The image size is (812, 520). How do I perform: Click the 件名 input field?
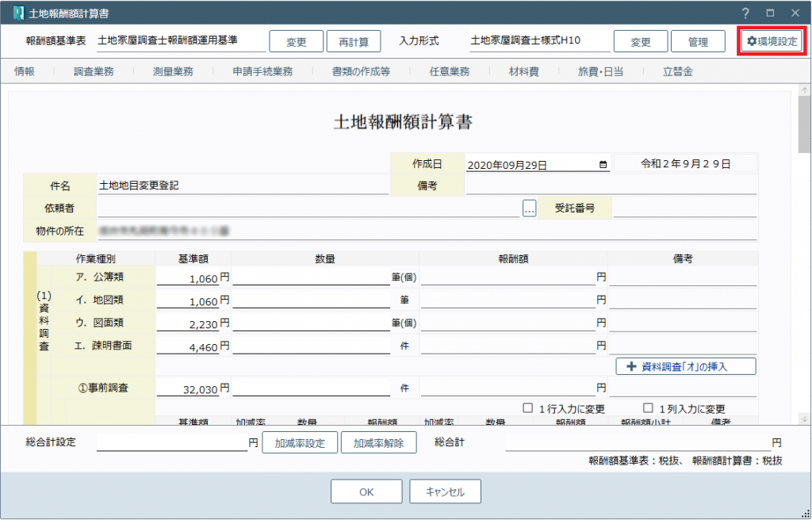(x=243, y=186)
